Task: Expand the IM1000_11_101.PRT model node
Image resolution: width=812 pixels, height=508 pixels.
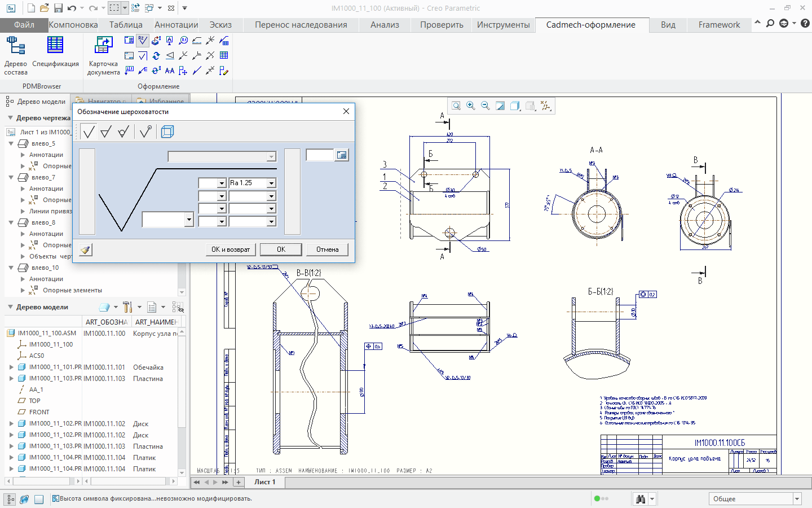Action: 11,367
